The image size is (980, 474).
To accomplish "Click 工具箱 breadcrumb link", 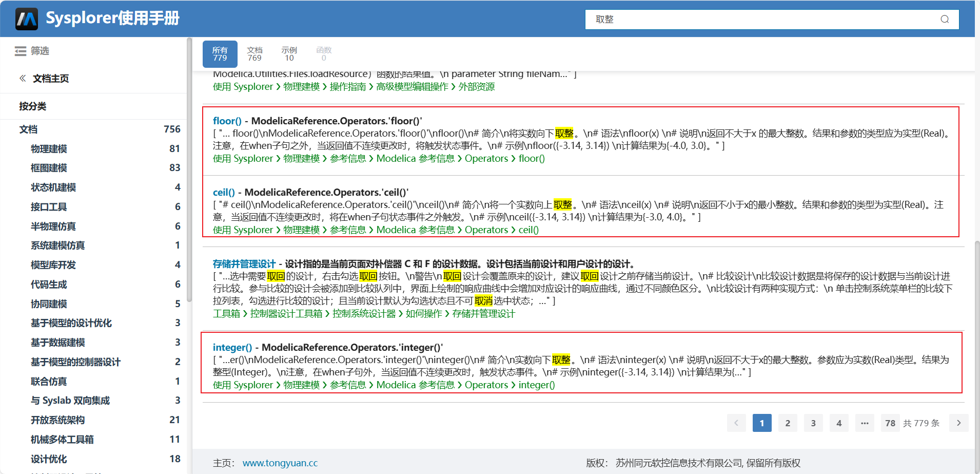I will click(x=226, y=314).
